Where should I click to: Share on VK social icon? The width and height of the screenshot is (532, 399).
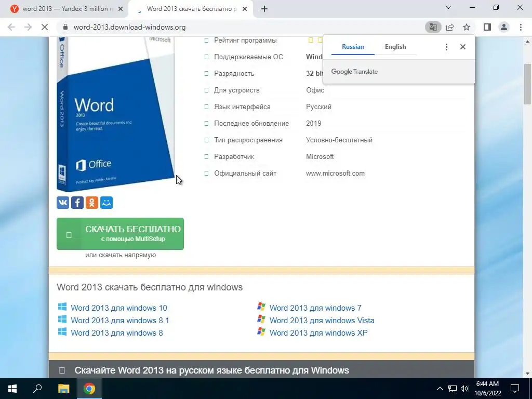(63, 203)
